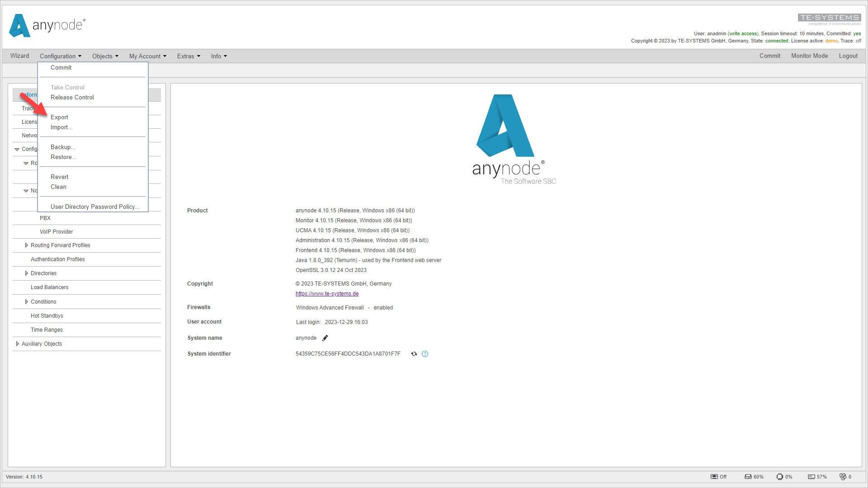Open the Info menu dropdown

coord(219,56)
